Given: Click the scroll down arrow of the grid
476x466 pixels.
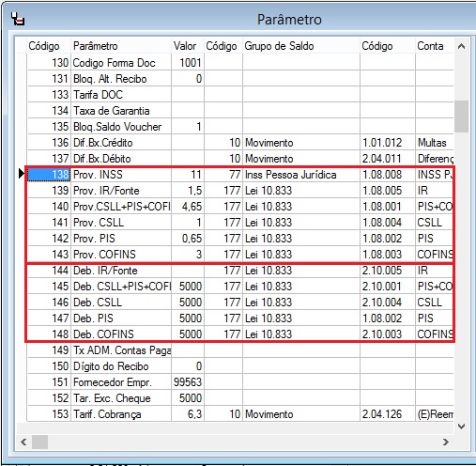Looking at the screenshot, I should pos(461,427).
